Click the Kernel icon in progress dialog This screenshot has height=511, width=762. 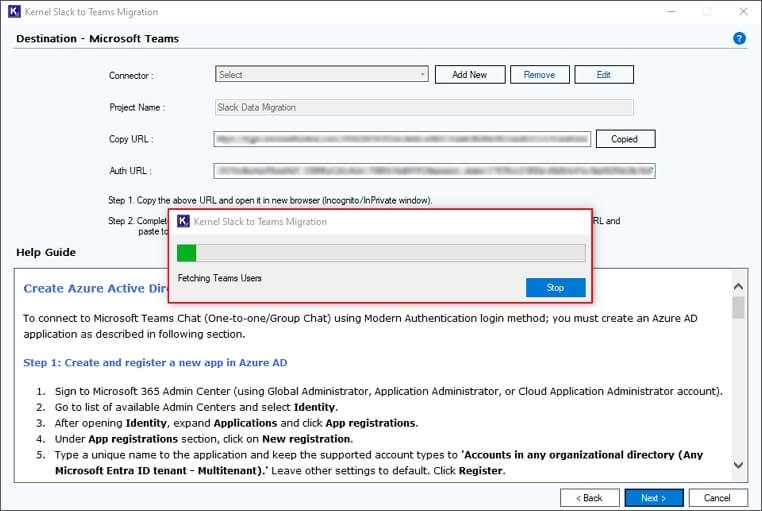point(183,221)
